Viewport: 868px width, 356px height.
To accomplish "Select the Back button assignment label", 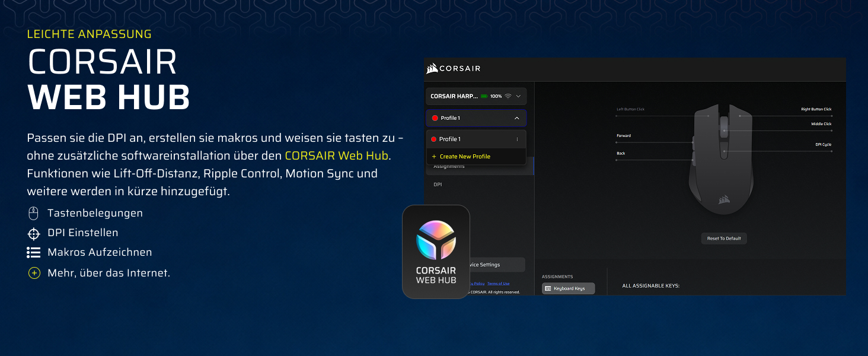I will click(x=621, y=154).
